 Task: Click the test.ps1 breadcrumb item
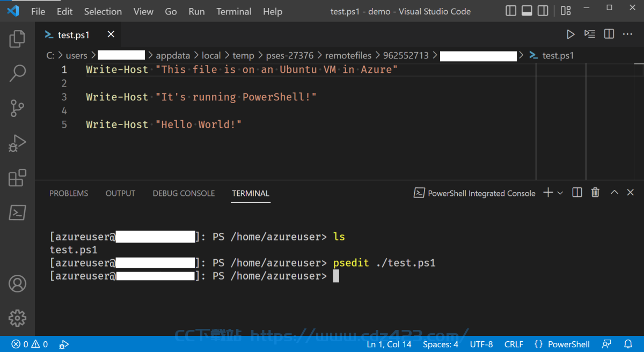pos(552,55)
